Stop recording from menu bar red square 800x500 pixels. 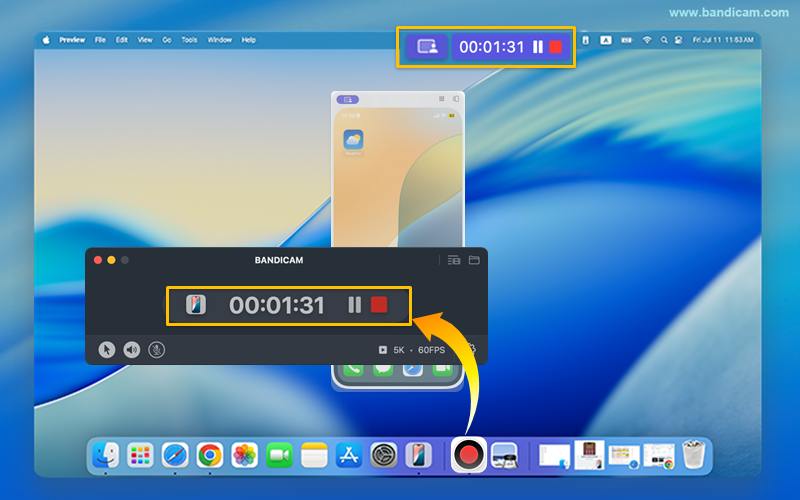[x=556, y=47]
